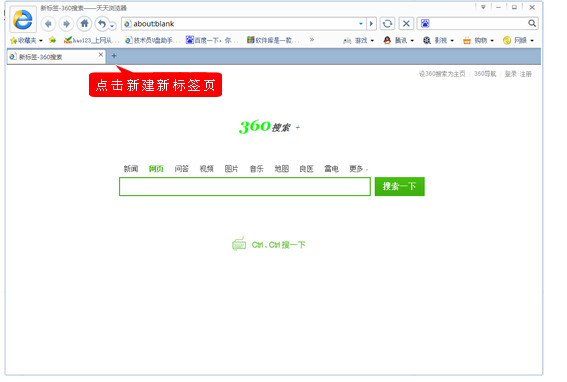Switch to the 音乐 search category
Screen dimensions: 567x382
pyautogui.click(x=256, y=169)
